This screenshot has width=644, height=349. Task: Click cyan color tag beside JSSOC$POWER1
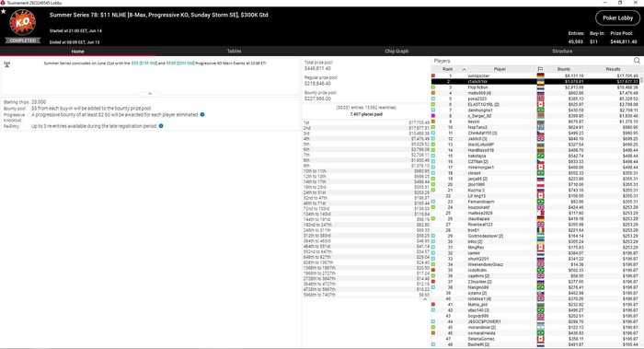[x=433, y=321]
